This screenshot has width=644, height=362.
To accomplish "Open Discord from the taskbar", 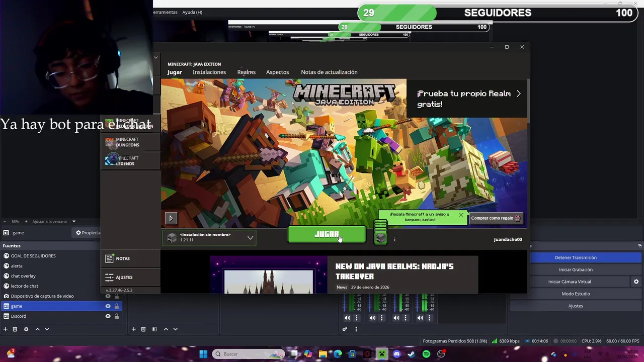I will [x=396, y=354].
